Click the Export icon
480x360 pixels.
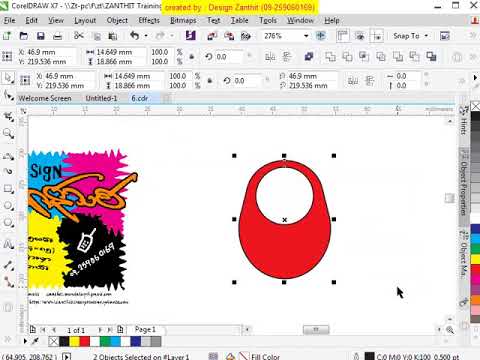pos(229,36)
